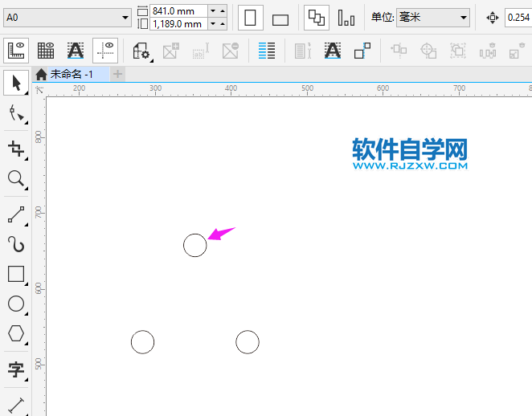This screenshot has width=532, height=416.
Task: Decrease page width stepper
Action: click(213, 11)
